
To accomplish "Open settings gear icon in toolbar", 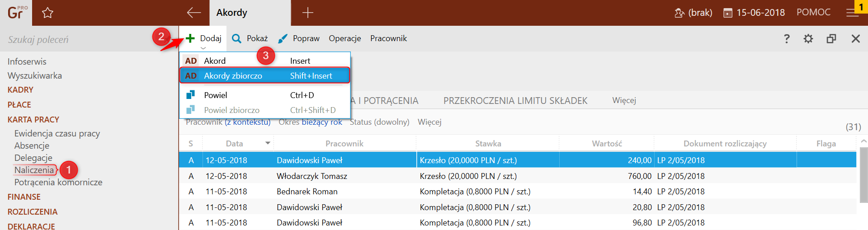I will pos(808,38).
